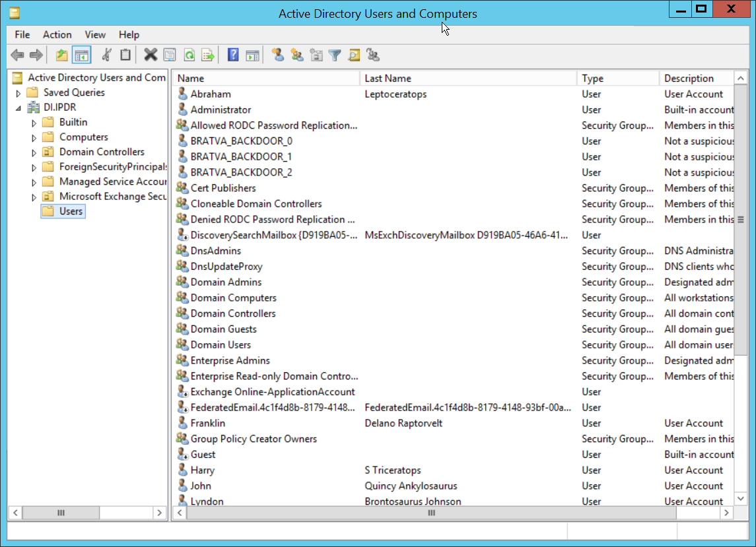Click right arrow of tree pane scrollbar
Screen dimensions: 756x547
click(x=160, y=513)
